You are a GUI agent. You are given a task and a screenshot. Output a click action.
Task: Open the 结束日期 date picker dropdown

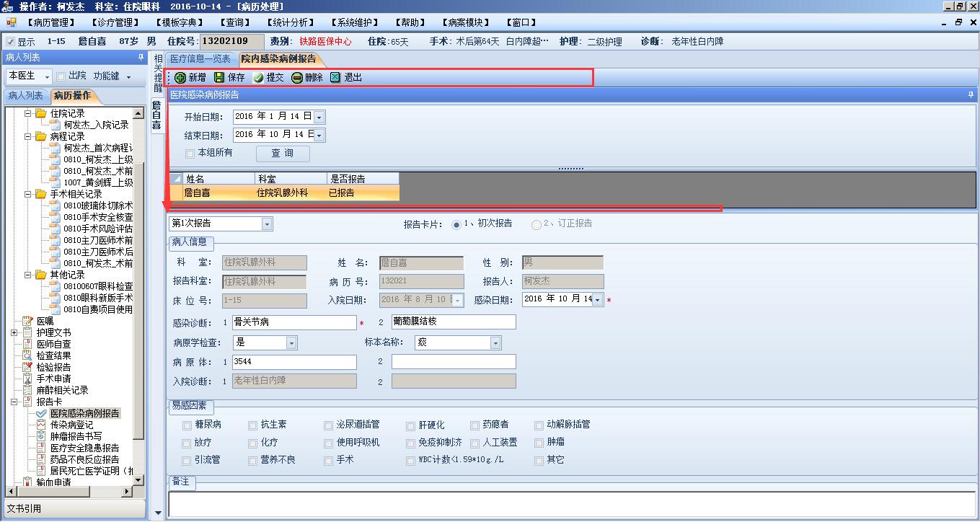coord(319,135)
